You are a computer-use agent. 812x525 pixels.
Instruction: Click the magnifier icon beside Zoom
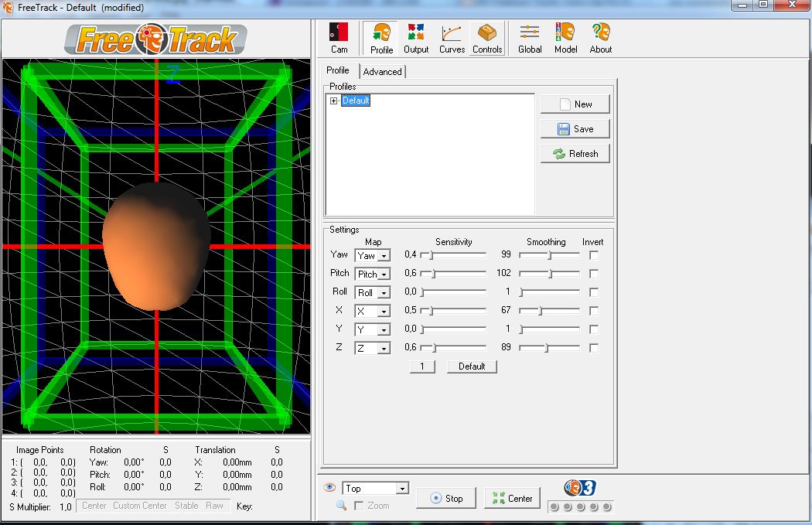[x=341, y=506]
